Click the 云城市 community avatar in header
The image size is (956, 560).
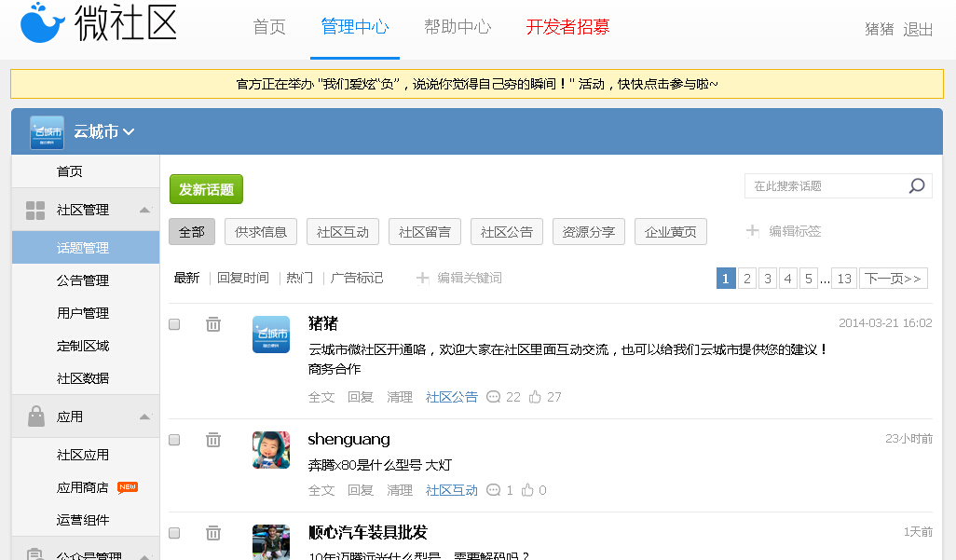point(47,131)
